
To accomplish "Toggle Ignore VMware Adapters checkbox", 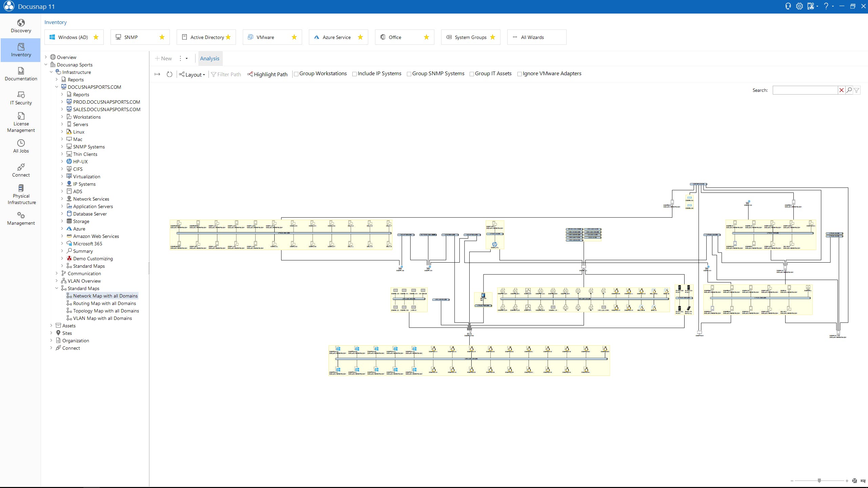I will click(519, 74).
